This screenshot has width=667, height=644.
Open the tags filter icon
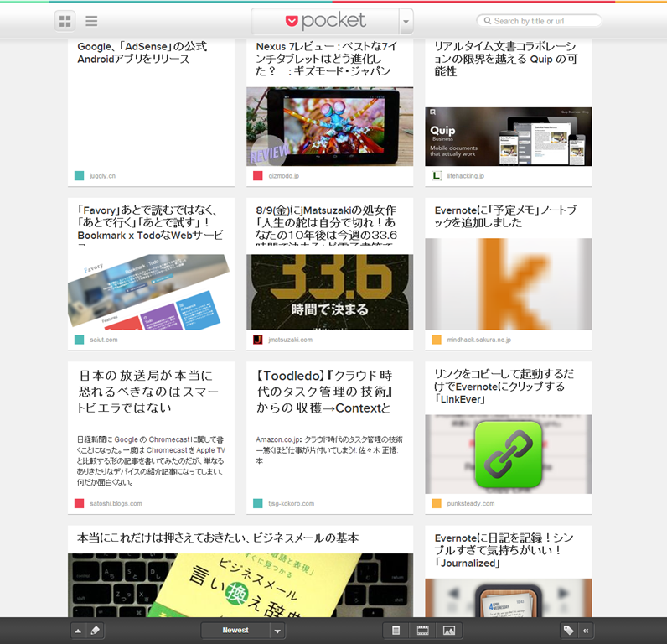[x=569, y=631]
